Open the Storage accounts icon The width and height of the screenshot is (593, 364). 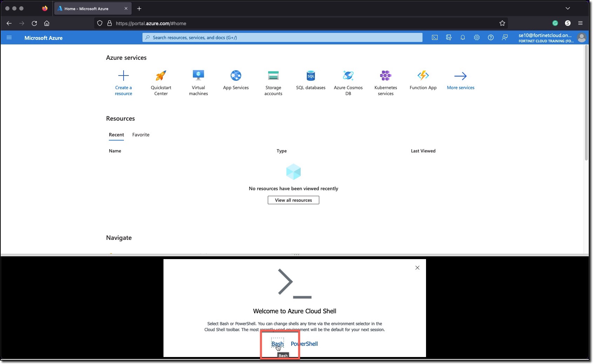[273, 76]
